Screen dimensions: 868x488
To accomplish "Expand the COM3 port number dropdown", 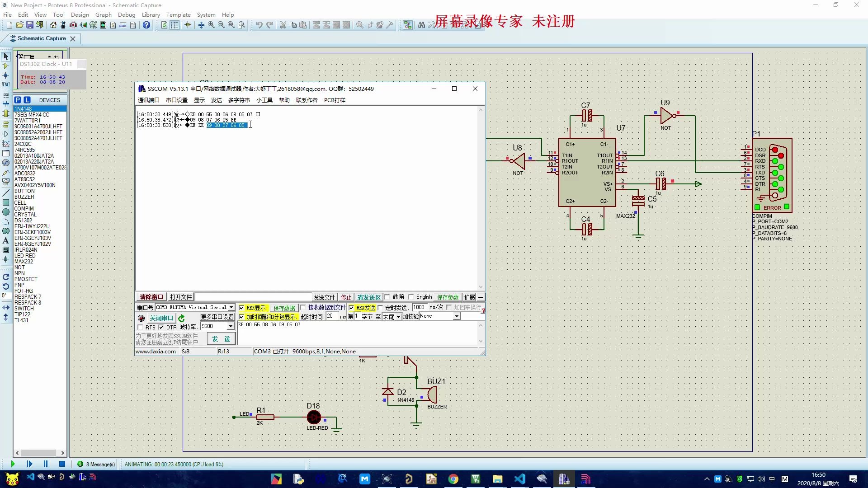I will tap(231, 307).
